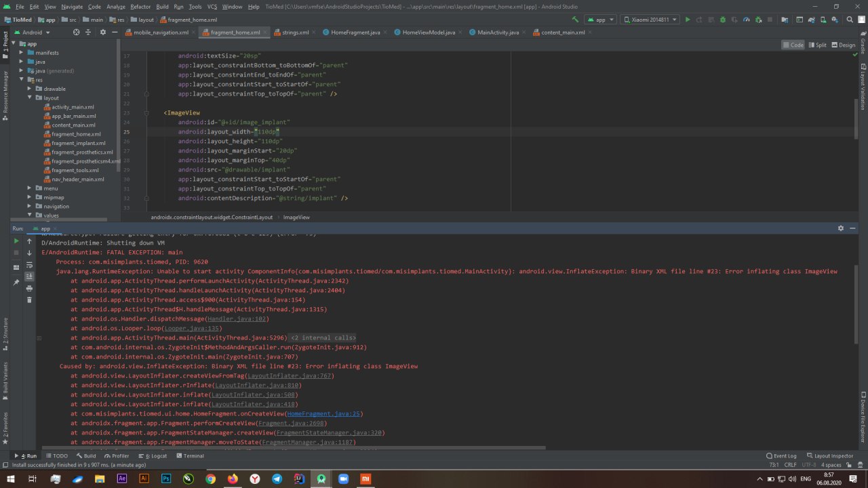Open Telegram from the Windows taskbar
This screenshot has height=488, width=868.
pos(277,479)
